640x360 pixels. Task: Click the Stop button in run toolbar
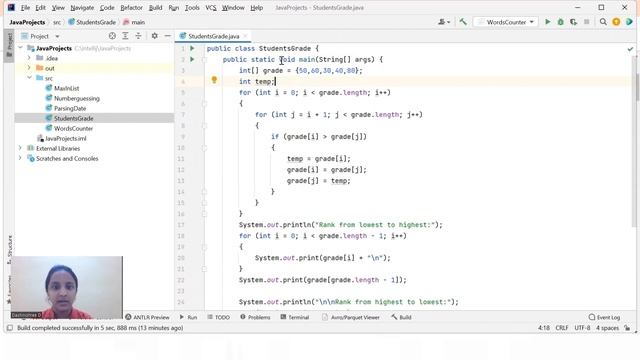click(587, 22)
